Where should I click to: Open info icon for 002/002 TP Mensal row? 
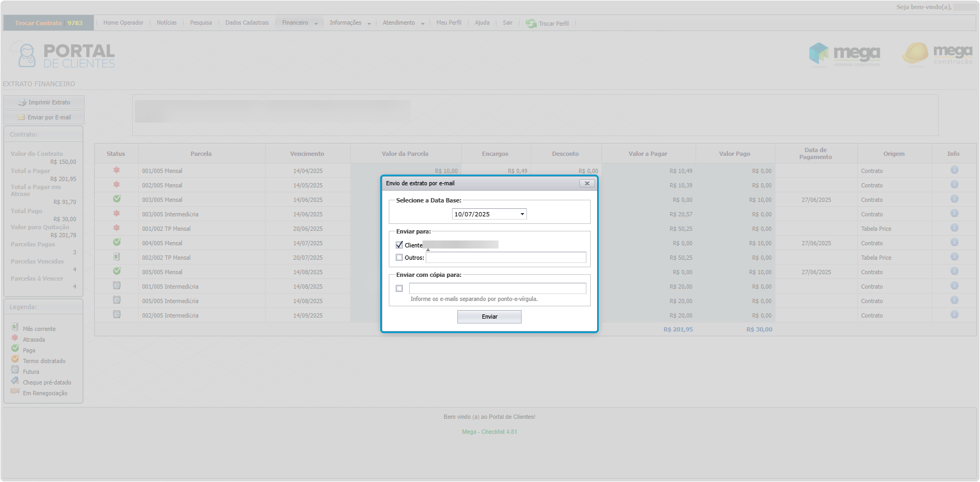[x=954, y=257]
